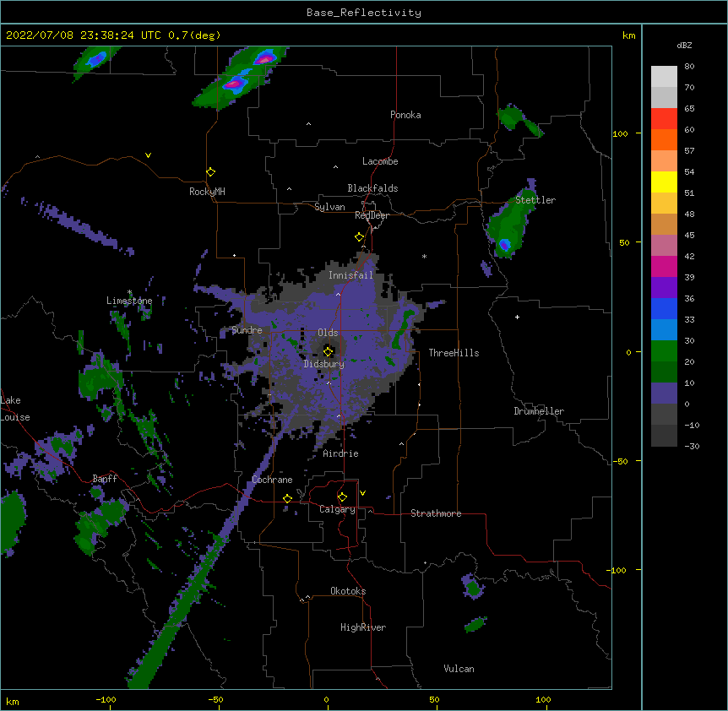This screenshot has height=711, width=728.
Task: Click the RedDeer label
Action: click(x=372, y=215)
